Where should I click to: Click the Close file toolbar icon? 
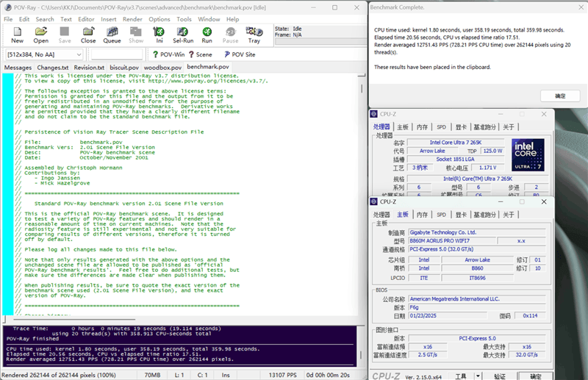pyautogui.click(x=88, y=35)
